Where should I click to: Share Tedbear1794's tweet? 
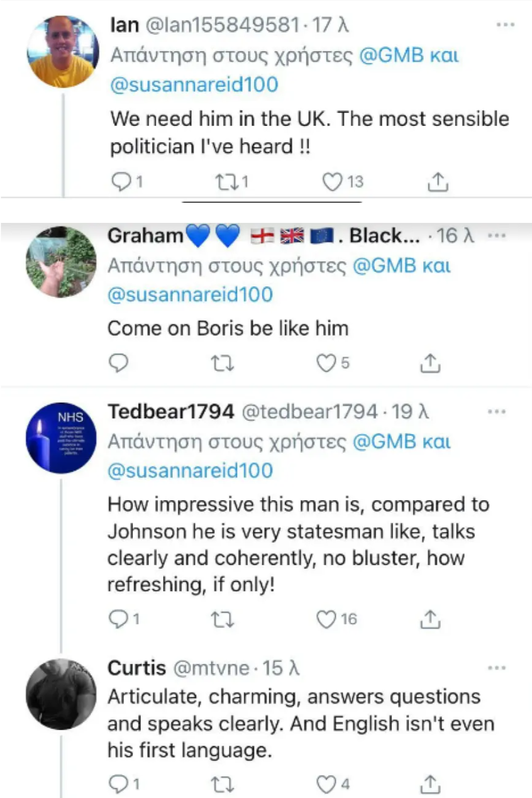point(430,619)
